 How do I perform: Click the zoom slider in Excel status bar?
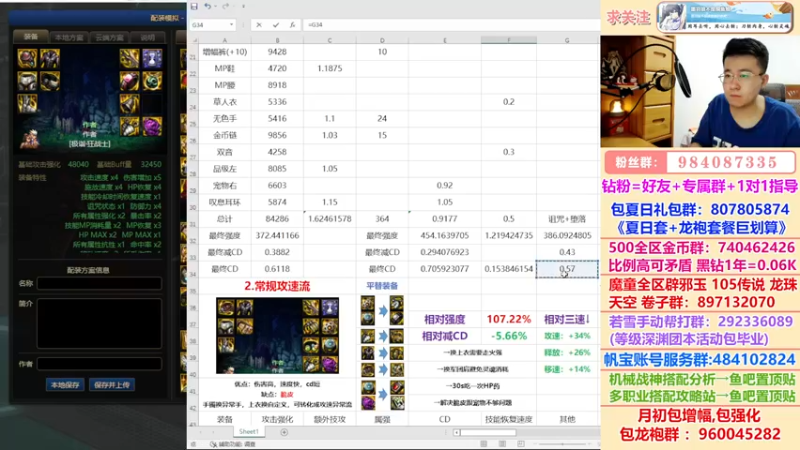[564, 444]
